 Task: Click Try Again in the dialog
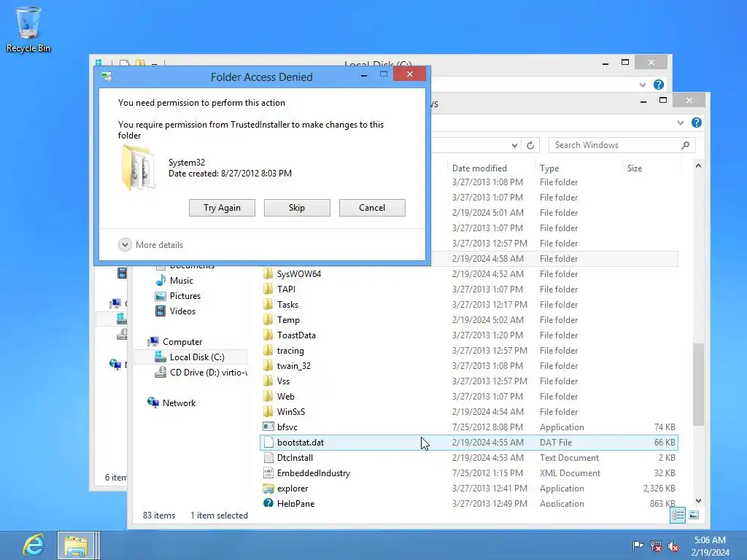[x=222, y=208]
